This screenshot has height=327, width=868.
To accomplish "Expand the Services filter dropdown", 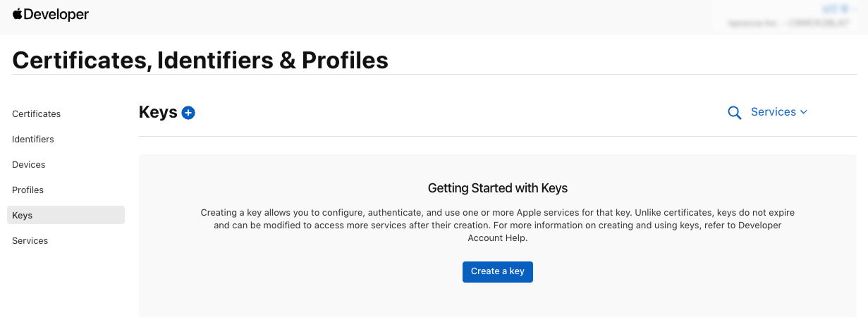I will click(773, 112).
